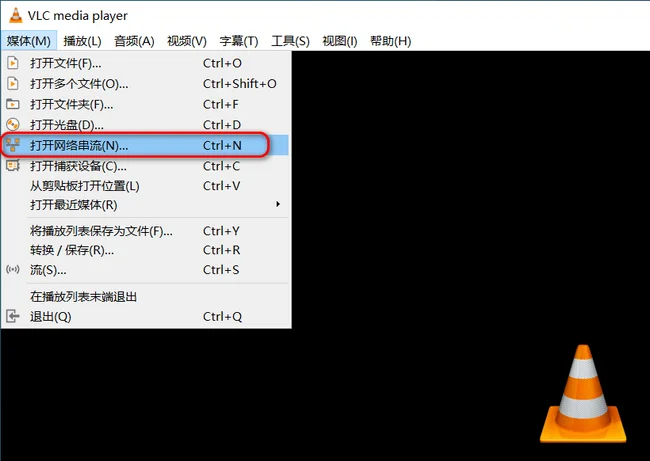This screenshot has height=461, width=650.
Task: Select 打开捕获设备(C)... entry
Action: coord(145,166)
